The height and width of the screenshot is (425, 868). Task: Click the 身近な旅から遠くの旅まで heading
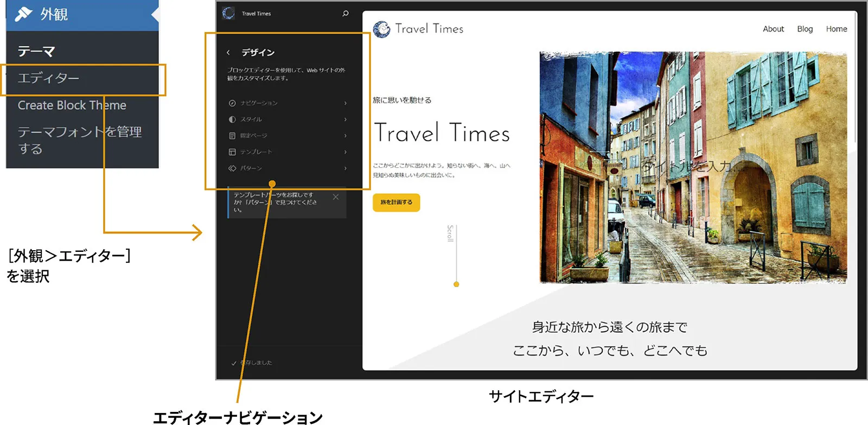pos(610,327)
